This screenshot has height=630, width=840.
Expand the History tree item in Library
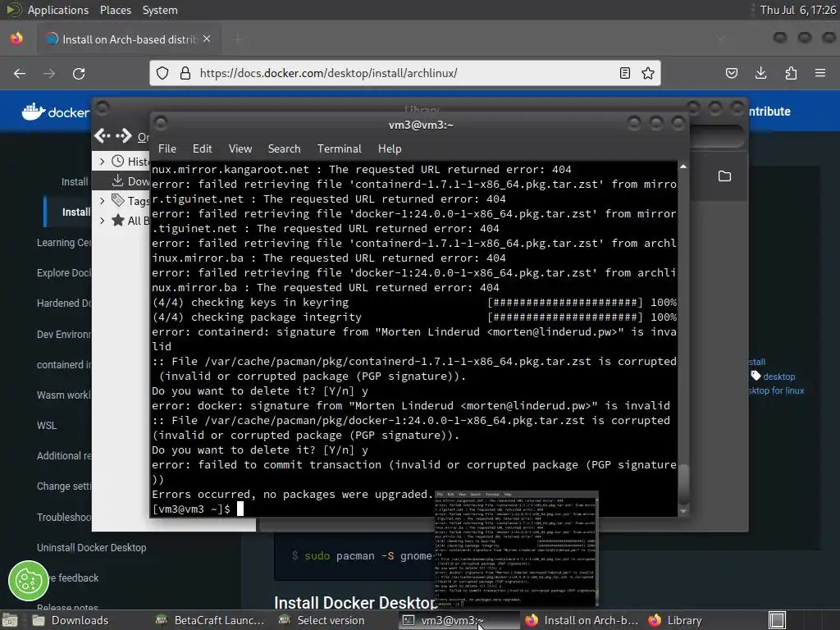click(x=103, y=162)
